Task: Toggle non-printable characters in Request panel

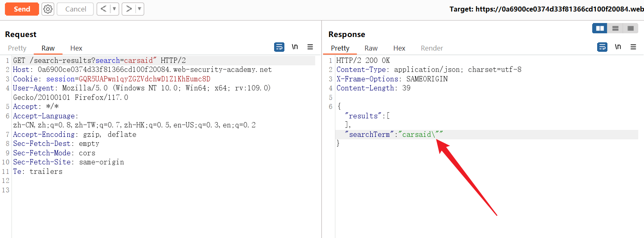Action: click(295, 47)
